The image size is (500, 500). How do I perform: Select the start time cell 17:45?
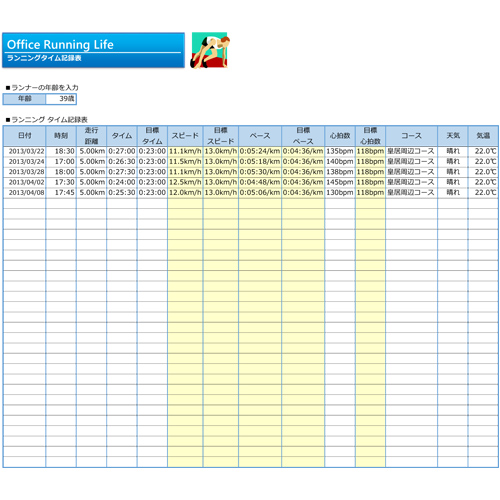(x=61, y=193)
